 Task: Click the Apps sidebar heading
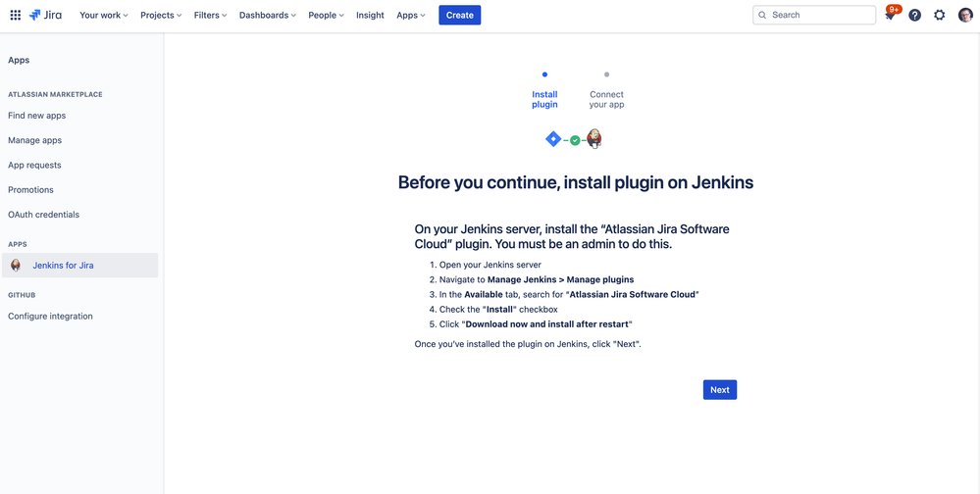coord(19,61)
